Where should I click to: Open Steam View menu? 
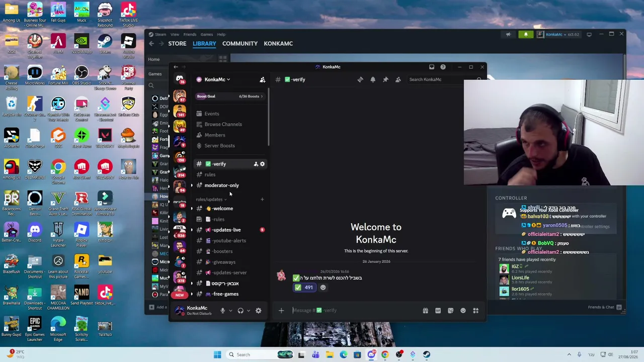tap(175, 34)
